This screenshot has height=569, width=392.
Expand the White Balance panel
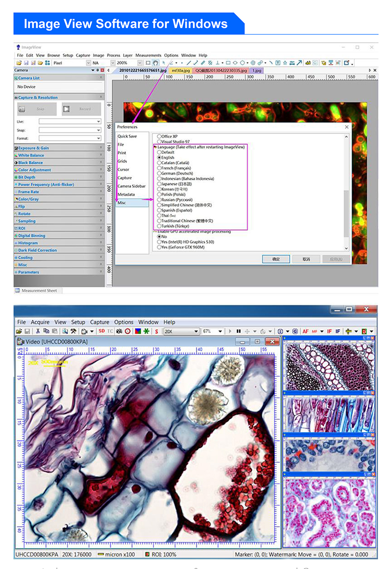tap(31, 155)
